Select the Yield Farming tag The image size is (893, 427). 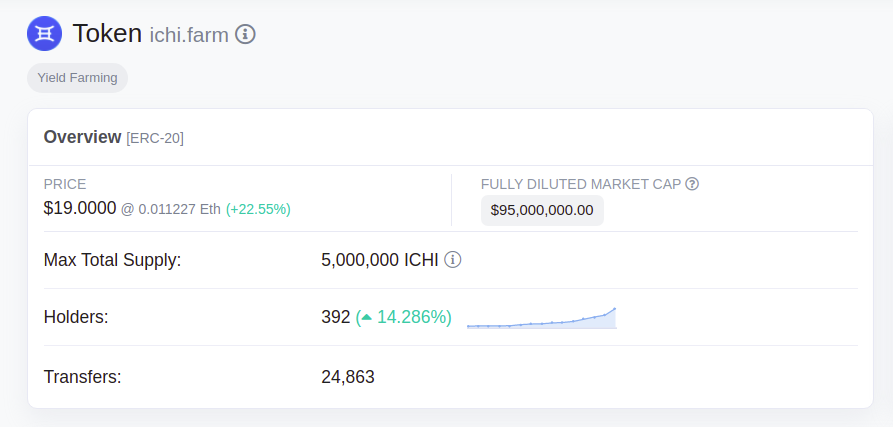(x=77, y=78)
